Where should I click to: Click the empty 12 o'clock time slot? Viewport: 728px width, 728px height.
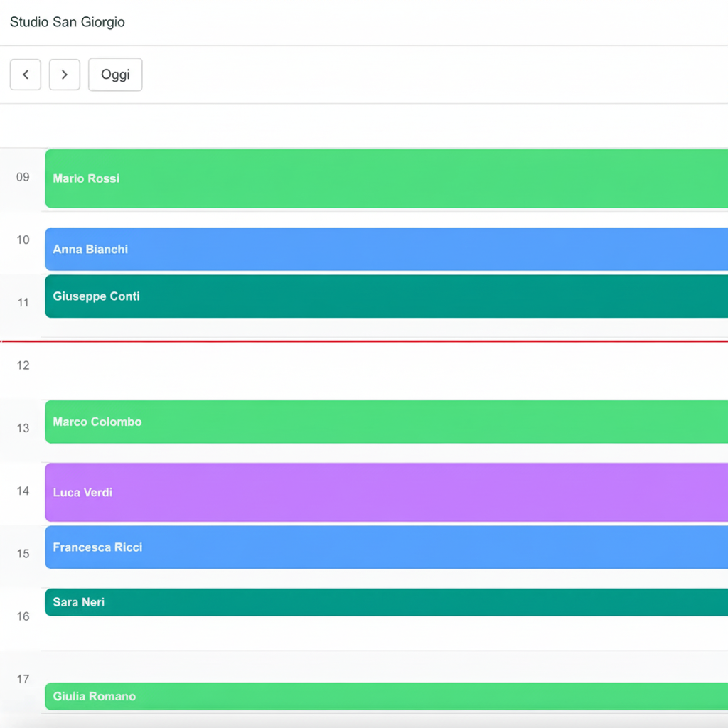(x=384, y=371)
